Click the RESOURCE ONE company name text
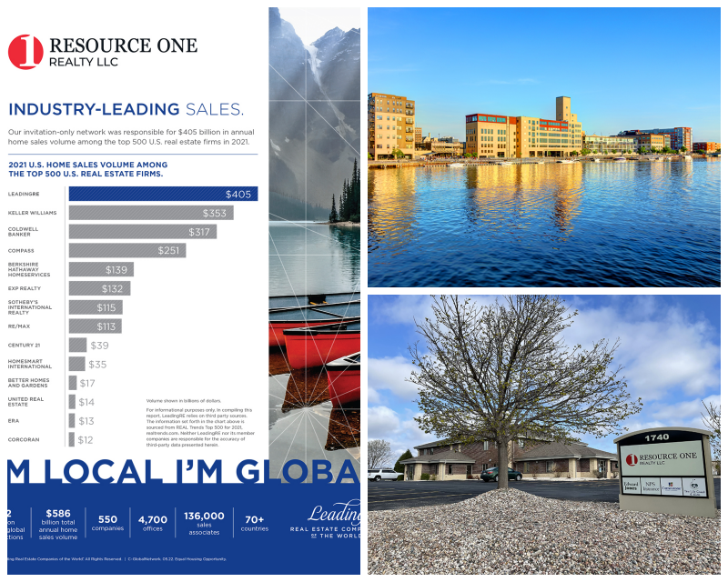Viewport: 728px width, 582px height. 123,45
